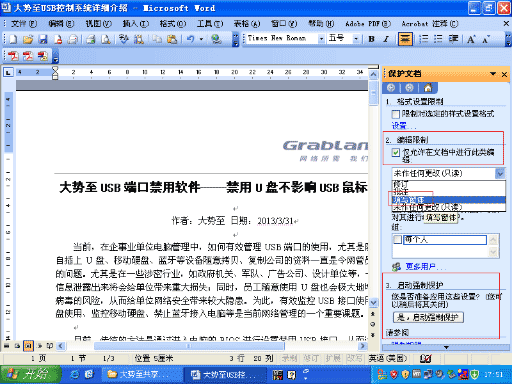Click the Insert Hyperlink globe icon
The image size is (512, 384).
click(216, 39)
